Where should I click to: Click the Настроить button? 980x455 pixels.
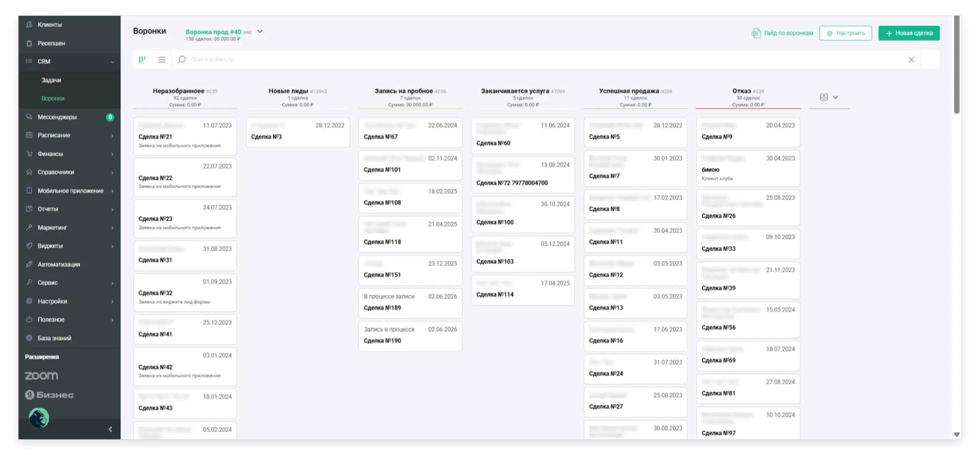tap(846, 33)
